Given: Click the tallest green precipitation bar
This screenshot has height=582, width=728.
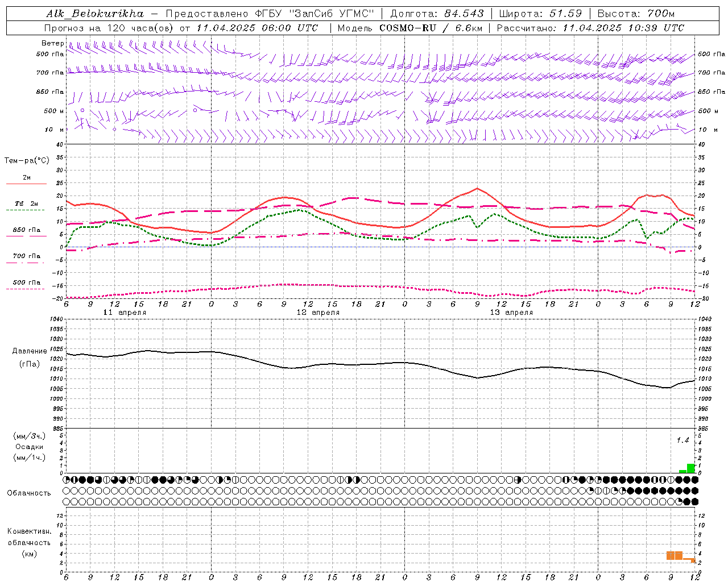Looking at the screenshot, I should click(x=690, y=468).
